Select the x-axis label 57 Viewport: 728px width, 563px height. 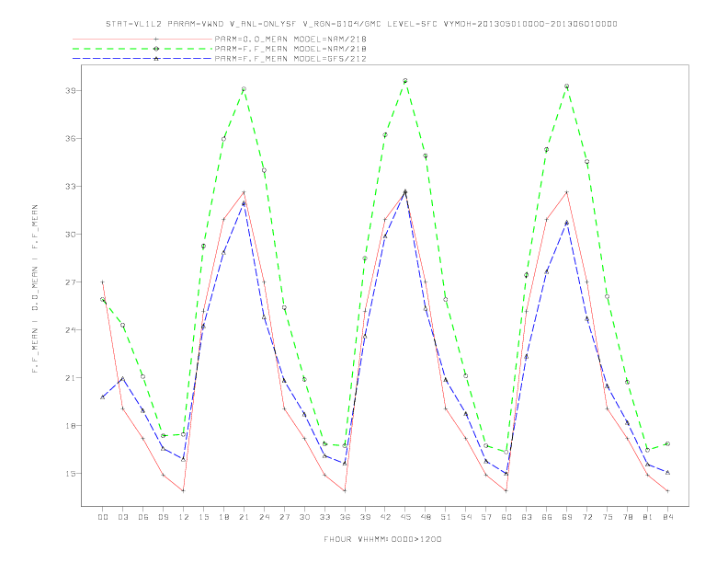coord(486,517)
